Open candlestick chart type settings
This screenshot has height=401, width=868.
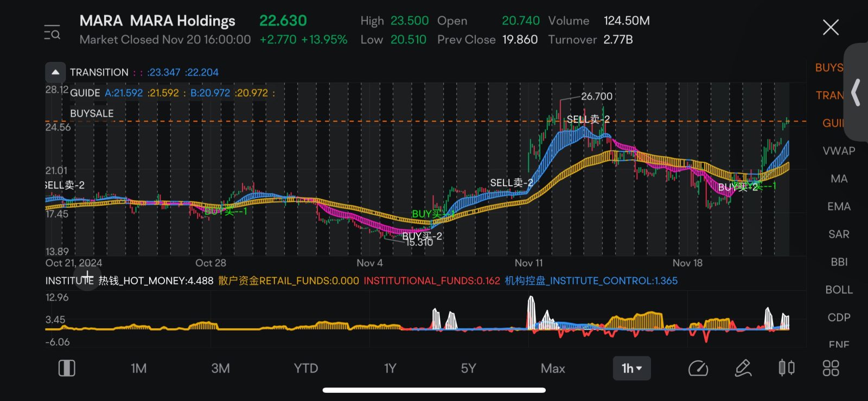coord(787,368)
